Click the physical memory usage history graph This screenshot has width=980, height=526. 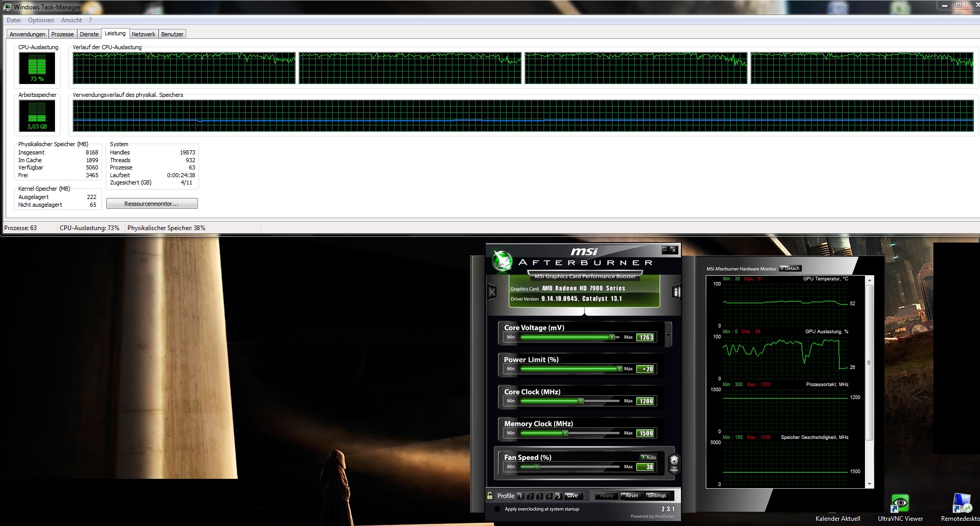pos(523,116)
